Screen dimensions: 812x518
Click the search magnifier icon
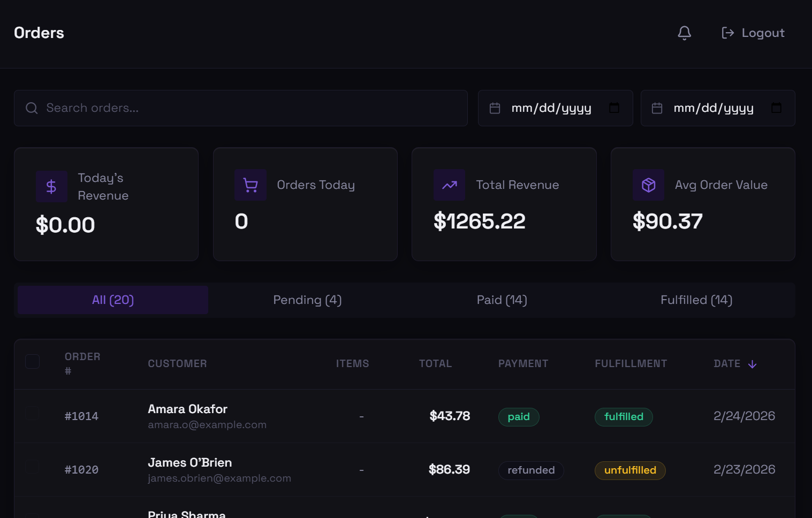[32, 108]
